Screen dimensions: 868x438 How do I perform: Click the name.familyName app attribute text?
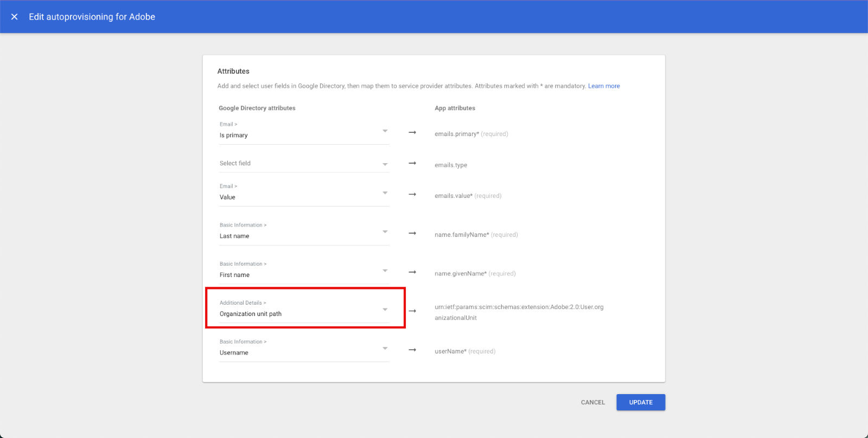coord(476,235)
